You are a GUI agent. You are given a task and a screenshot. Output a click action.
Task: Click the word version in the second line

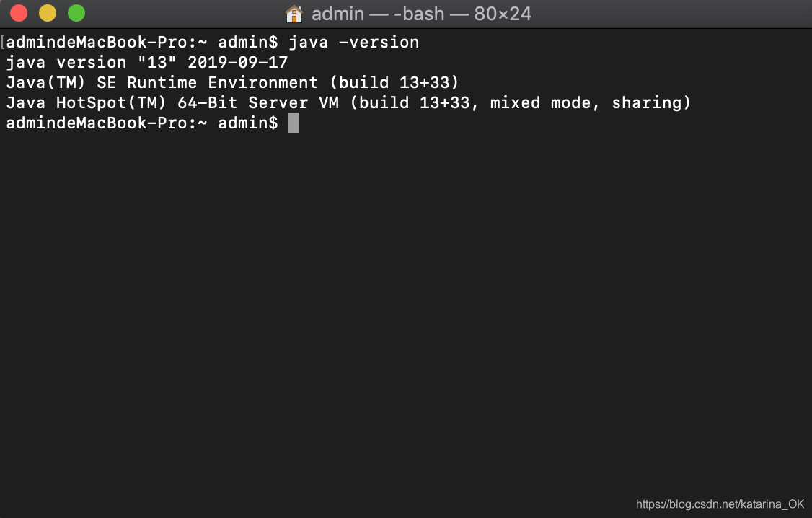point(91,62)
